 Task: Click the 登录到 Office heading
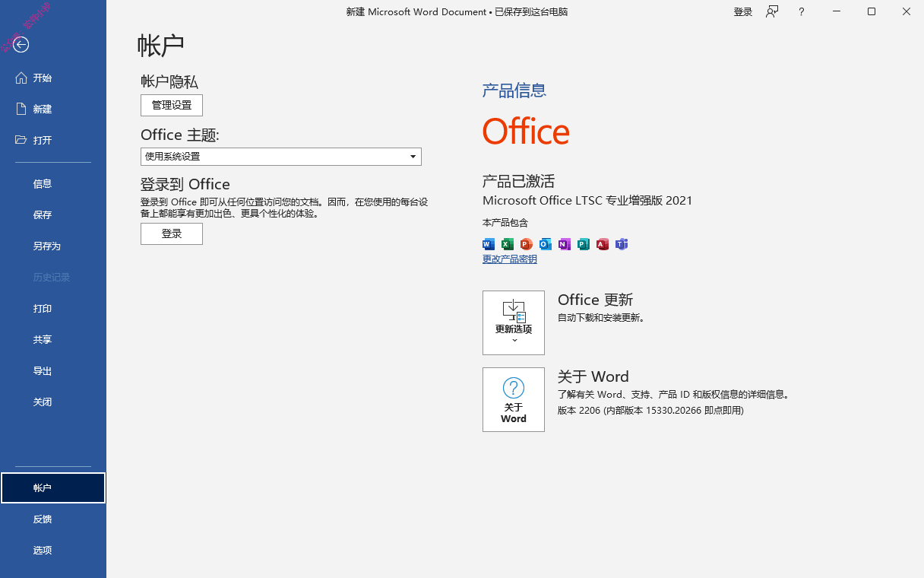tap(185, 184)
